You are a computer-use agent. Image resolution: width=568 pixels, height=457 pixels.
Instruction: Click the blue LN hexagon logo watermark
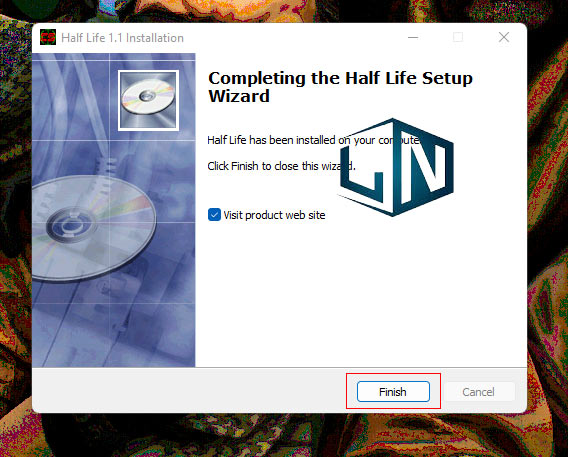click(x=396, y=167)
